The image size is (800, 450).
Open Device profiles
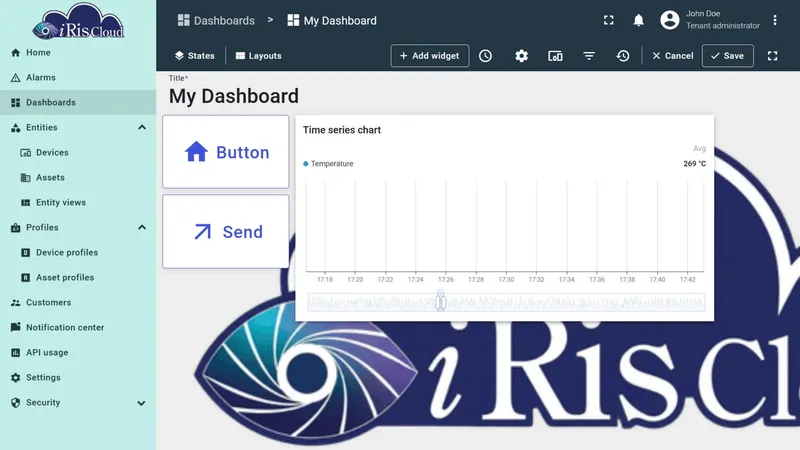coord(78,253)
